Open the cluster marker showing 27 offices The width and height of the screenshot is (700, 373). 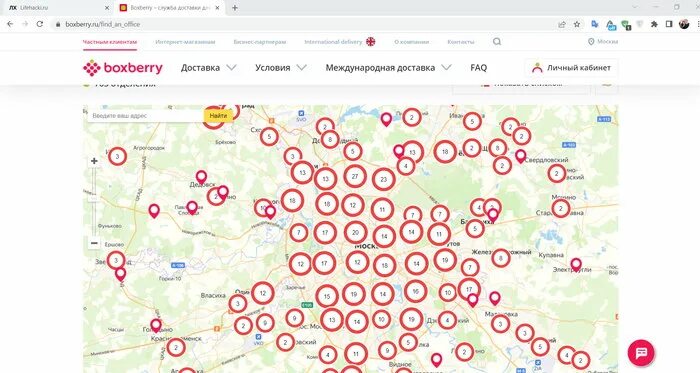click(x=355, y=176)
